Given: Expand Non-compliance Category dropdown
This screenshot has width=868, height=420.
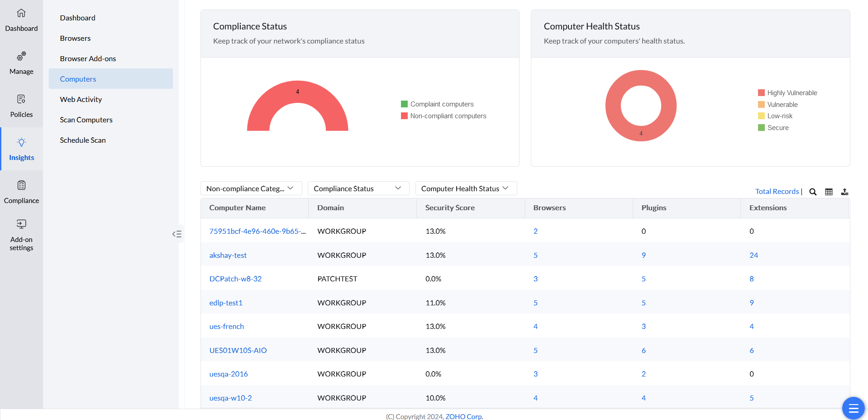Looking at the screenshot, I should click(251, 188).
